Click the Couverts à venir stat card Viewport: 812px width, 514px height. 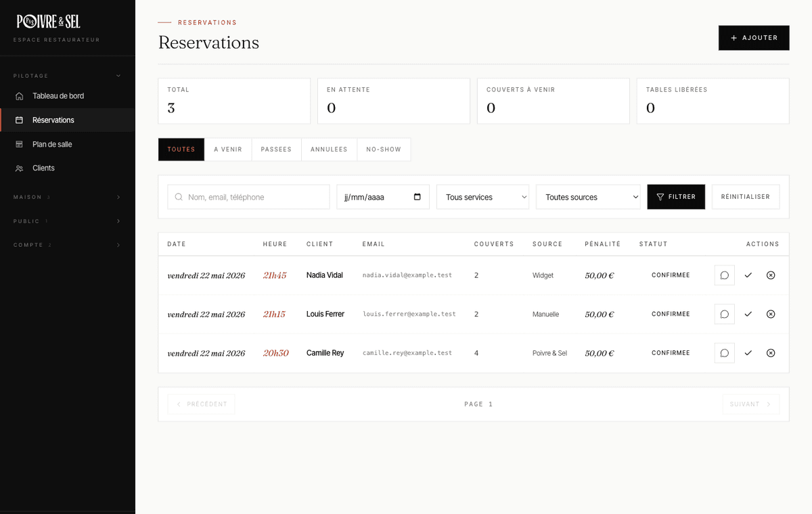tap(554, 101)
